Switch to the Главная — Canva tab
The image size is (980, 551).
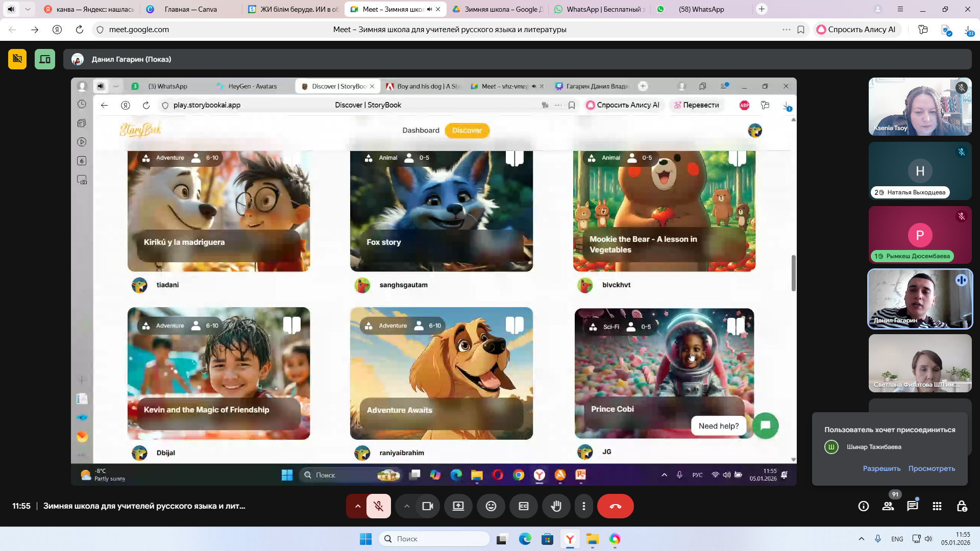point(190,9)
